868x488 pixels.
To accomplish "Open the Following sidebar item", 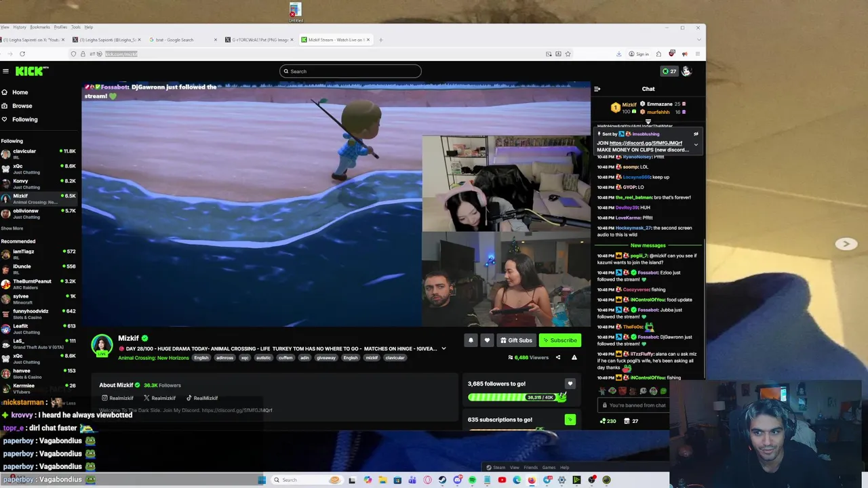I will pyautogui.click(x=20, y=119).
